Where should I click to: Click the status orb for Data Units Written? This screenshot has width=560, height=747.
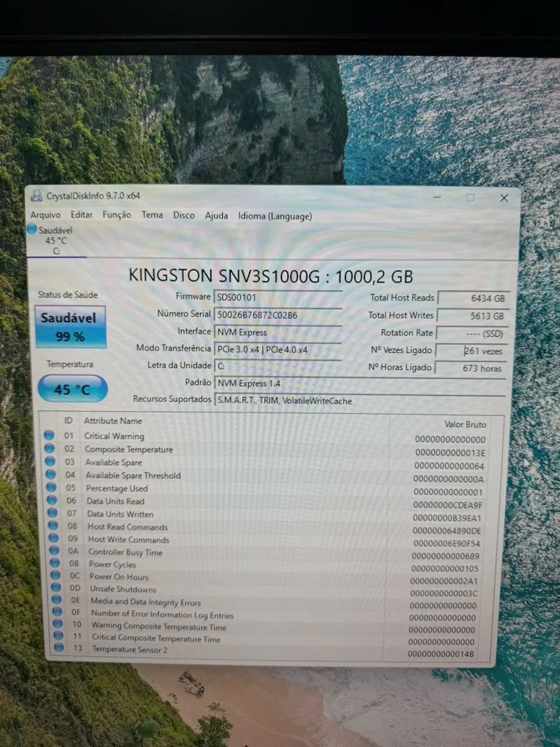(x=52, y=513)
